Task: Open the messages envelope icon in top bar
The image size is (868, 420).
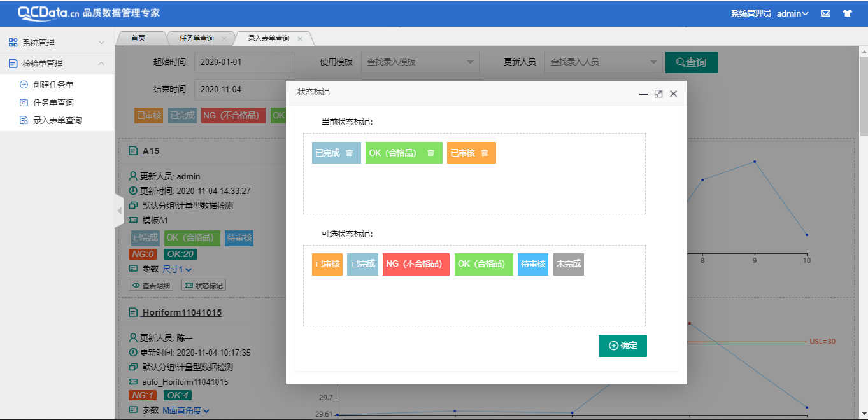Action: [825, 13]
